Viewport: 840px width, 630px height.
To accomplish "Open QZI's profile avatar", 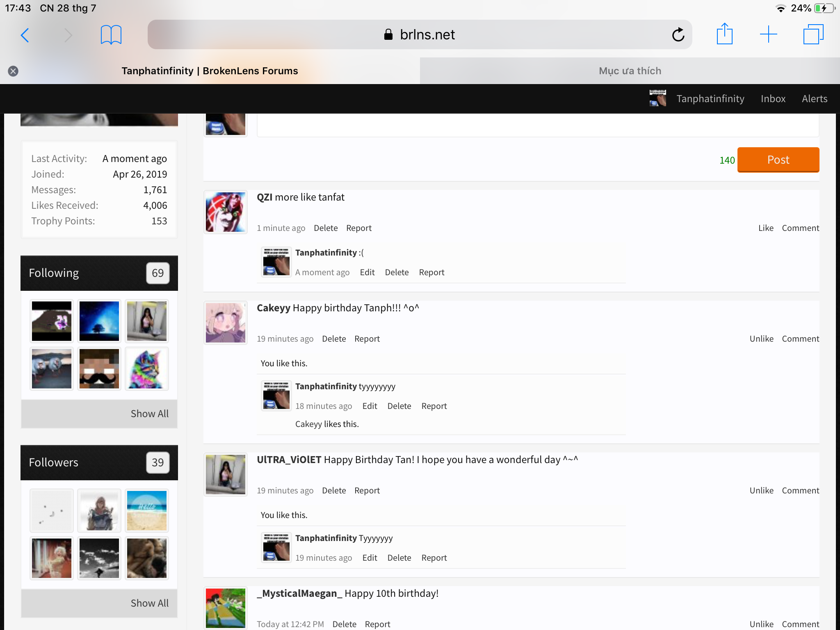I will point(226,212).
